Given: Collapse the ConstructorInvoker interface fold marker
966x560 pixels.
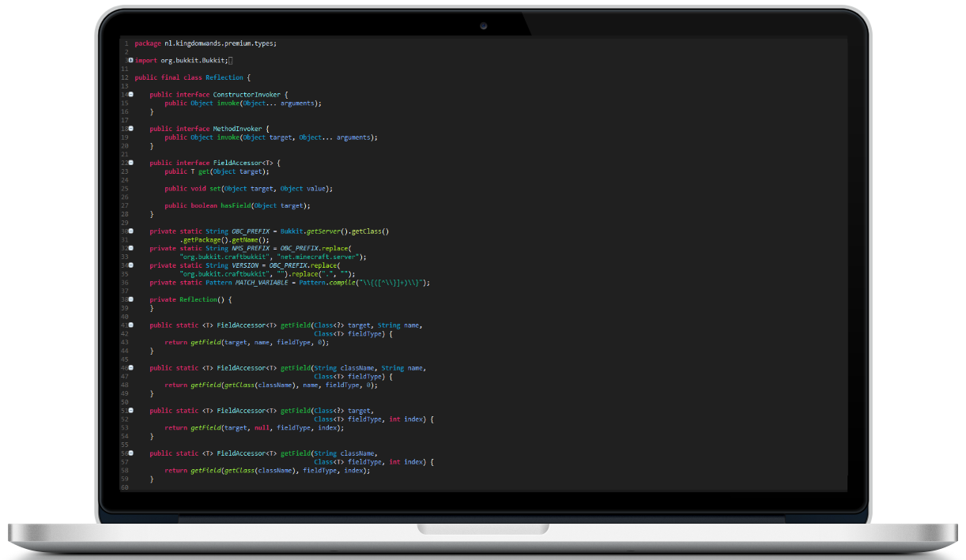Looking at the screenshot, I should click(x=130, y=94).
